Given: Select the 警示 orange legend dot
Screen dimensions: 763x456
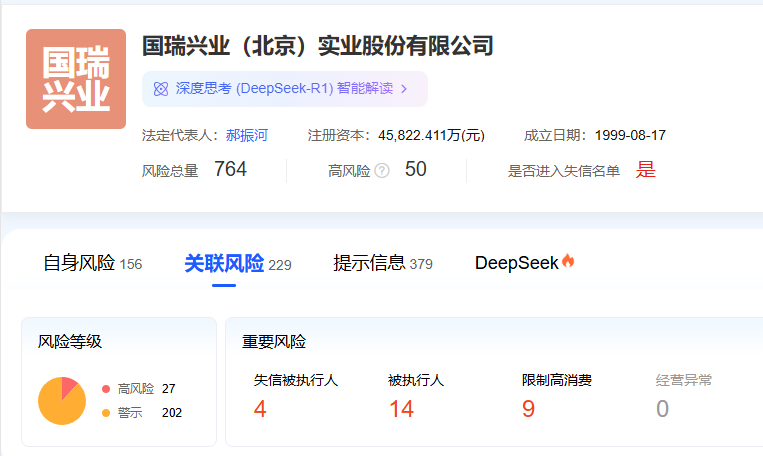Looking at the screenshot, I should coord(106,413).
